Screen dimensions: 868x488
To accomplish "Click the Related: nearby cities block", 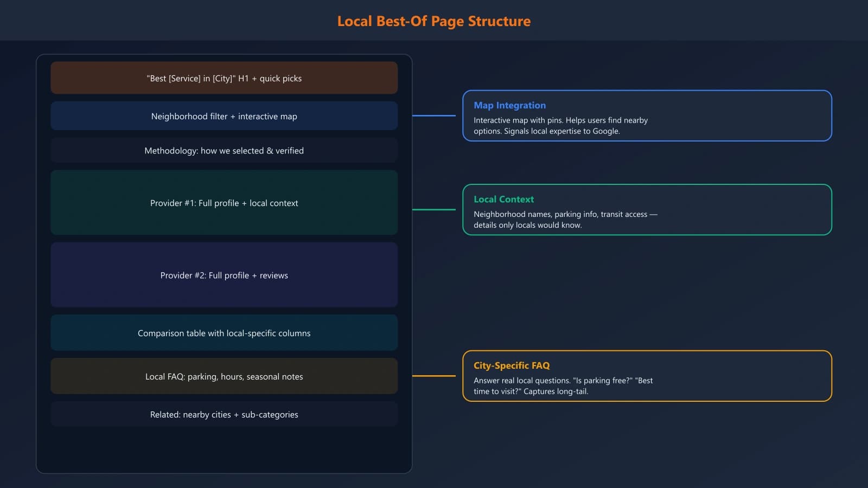I will pyautogui.click(x=224, y=414).
